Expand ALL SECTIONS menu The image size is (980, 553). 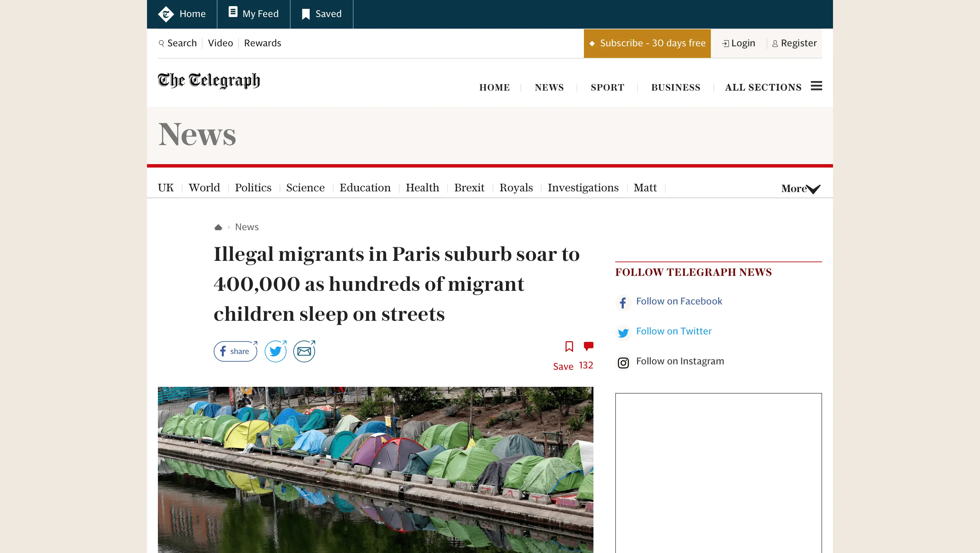[763, 87]
